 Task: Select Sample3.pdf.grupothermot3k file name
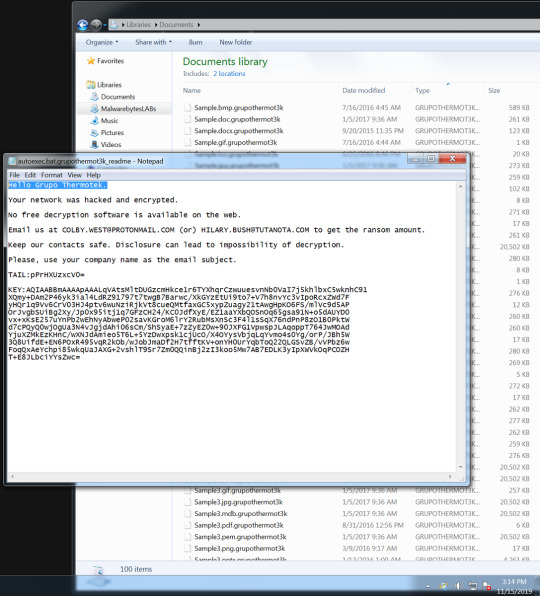pos(239,525)
